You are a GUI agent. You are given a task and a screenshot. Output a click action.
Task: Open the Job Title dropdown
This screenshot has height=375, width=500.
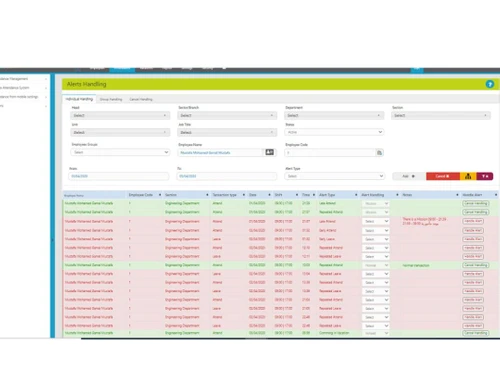pos(227,132)
